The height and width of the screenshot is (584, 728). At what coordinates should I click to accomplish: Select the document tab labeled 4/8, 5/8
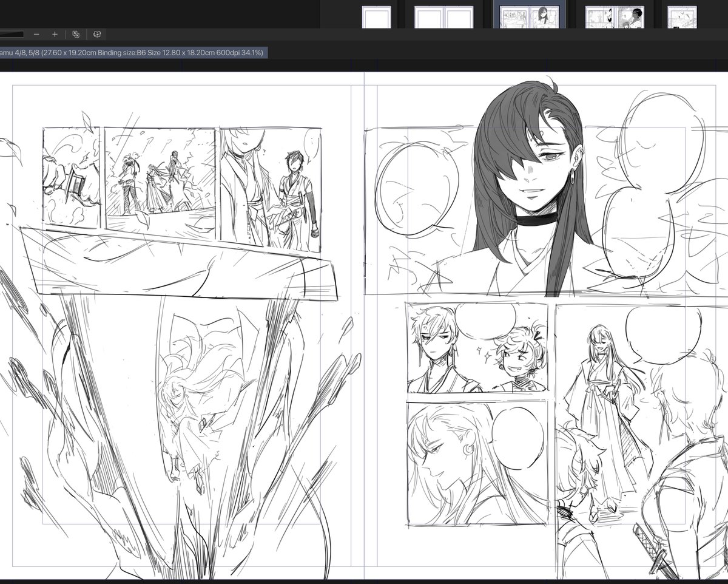click(133, 53)
